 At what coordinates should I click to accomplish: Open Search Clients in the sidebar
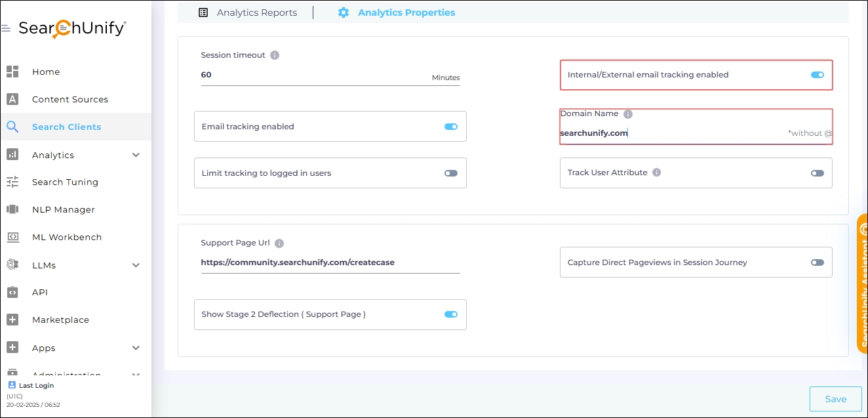click(66, 127)
